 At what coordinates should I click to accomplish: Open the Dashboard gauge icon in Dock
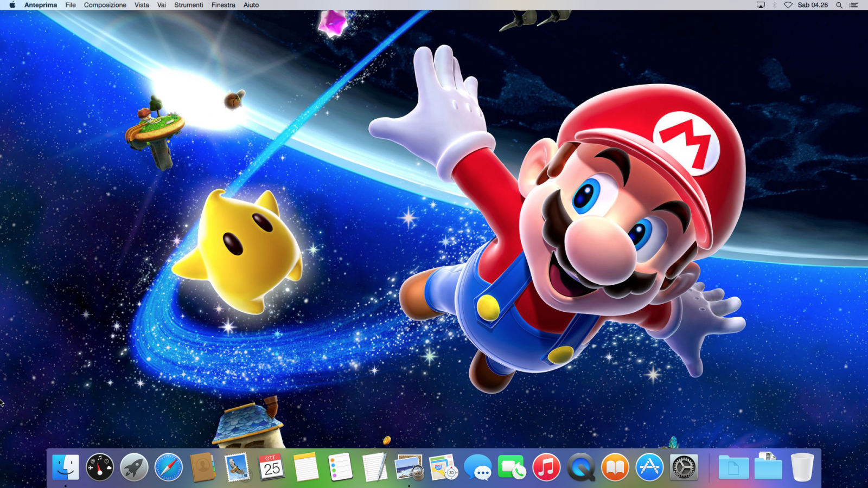point(100,467)
